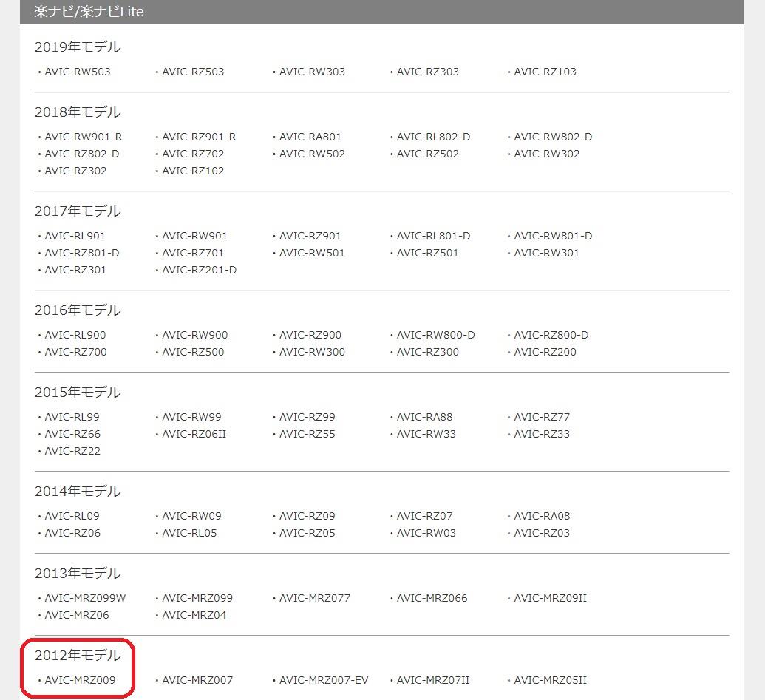Select model AVIC-RW901 in 2017 list
The width and height of the screenshot is (765, 700).
pyautogui.click(x=194, y=236)
